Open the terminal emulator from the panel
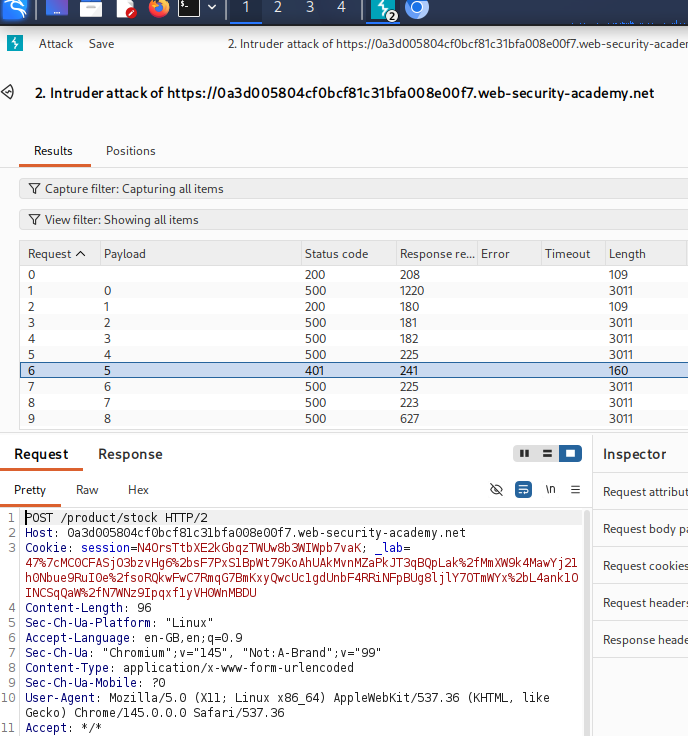The height and width of the screenshot is (736, 688). coord(189,8)
